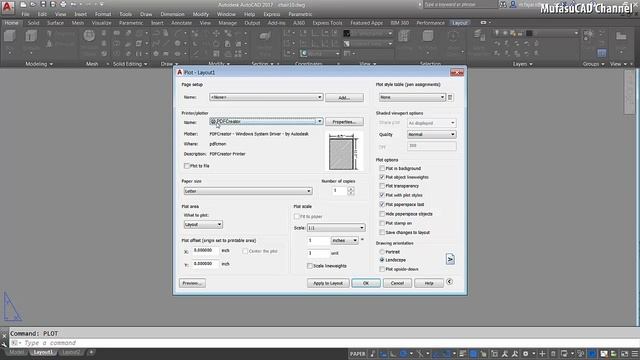Uncheck Plot object lineweights
This screenshot has height=360, width=640.
pos(382,177)
